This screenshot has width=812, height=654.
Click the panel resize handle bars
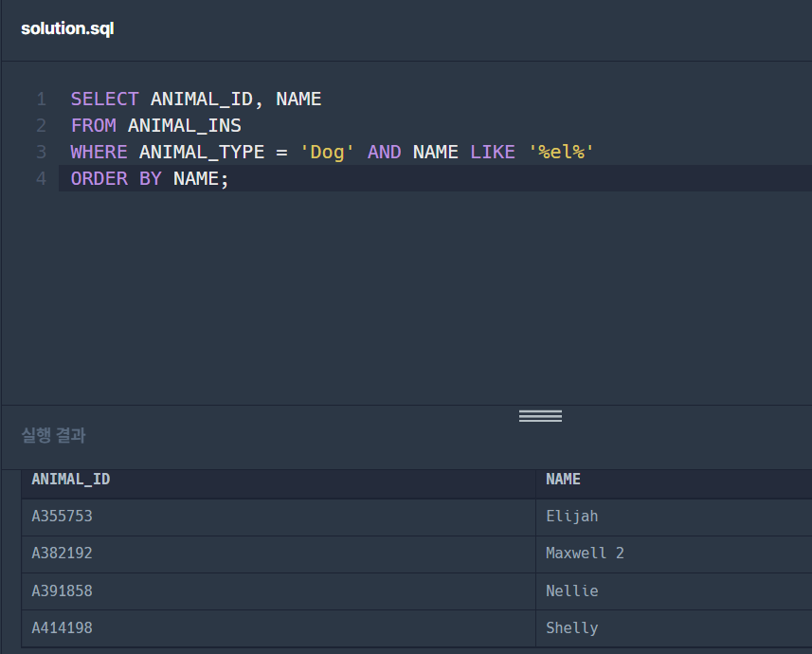pyautogui.click(x=540, y=415)
